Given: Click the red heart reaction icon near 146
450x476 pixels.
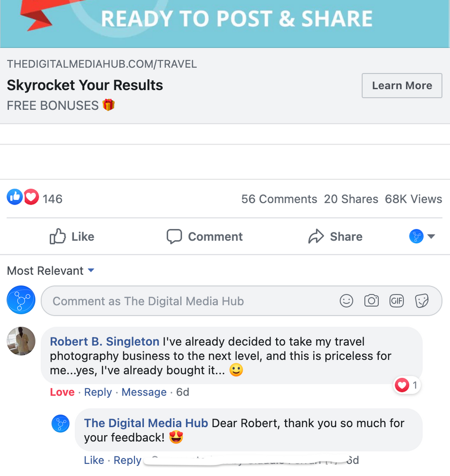Looking at the screenshot, I should [x=31, y=197].
